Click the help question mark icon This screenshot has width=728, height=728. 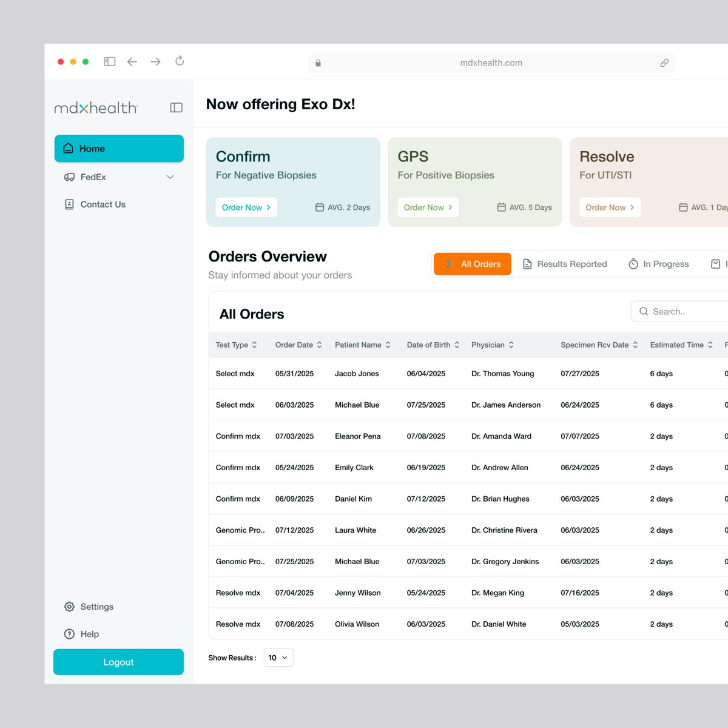(x=69, y=634)
